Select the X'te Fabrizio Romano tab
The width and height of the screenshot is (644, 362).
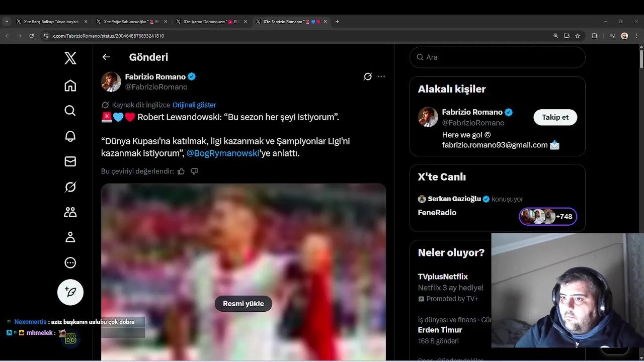[x=292, y=22]
